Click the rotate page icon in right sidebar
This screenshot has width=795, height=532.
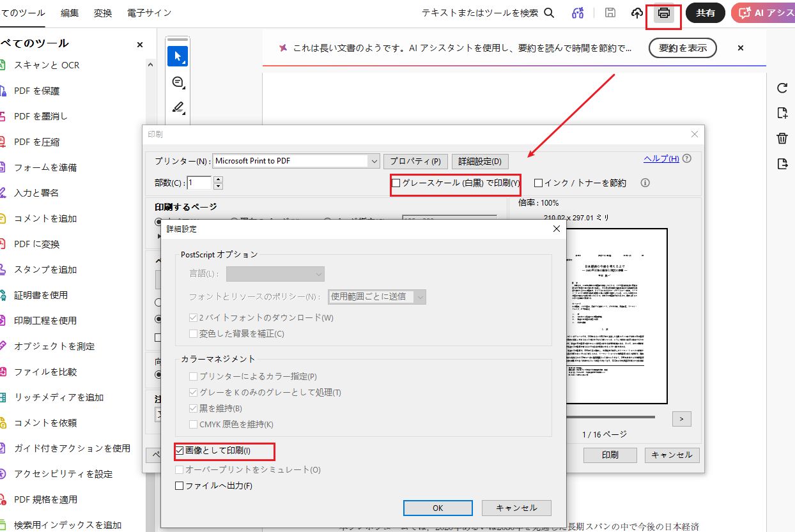[782, 88]
